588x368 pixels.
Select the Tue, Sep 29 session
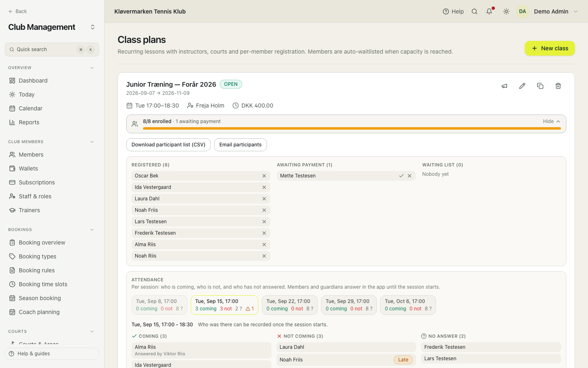point(349,305)
